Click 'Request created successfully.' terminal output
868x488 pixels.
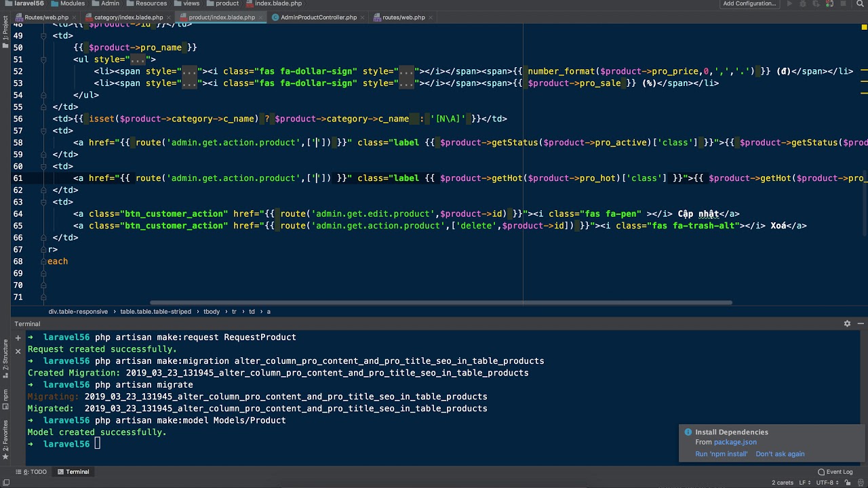pos(102,349)
